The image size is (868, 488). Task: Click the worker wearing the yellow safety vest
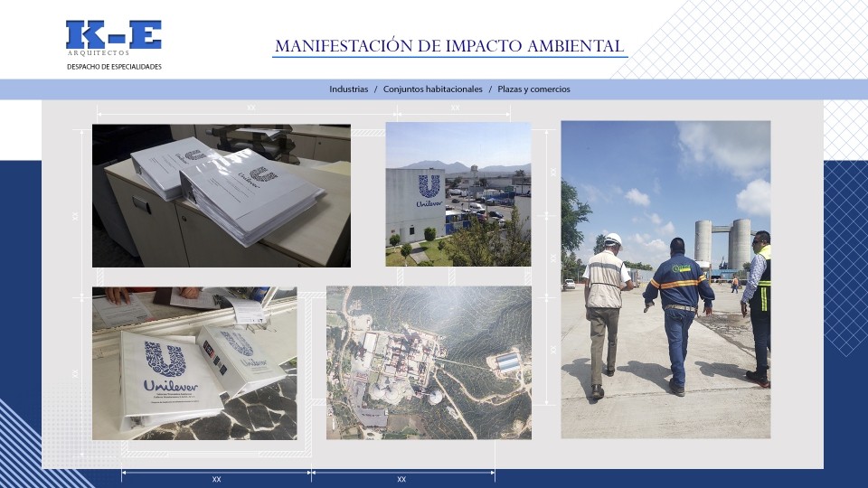pyautogui.click(x=759, y=303)
